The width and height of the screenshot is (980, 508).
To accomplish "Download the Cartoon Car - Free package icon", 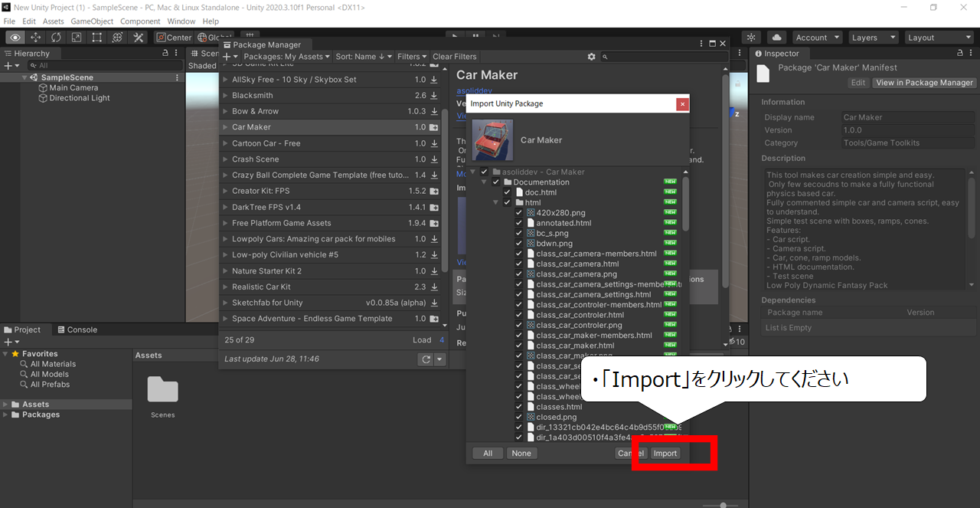I will (434, 143).
